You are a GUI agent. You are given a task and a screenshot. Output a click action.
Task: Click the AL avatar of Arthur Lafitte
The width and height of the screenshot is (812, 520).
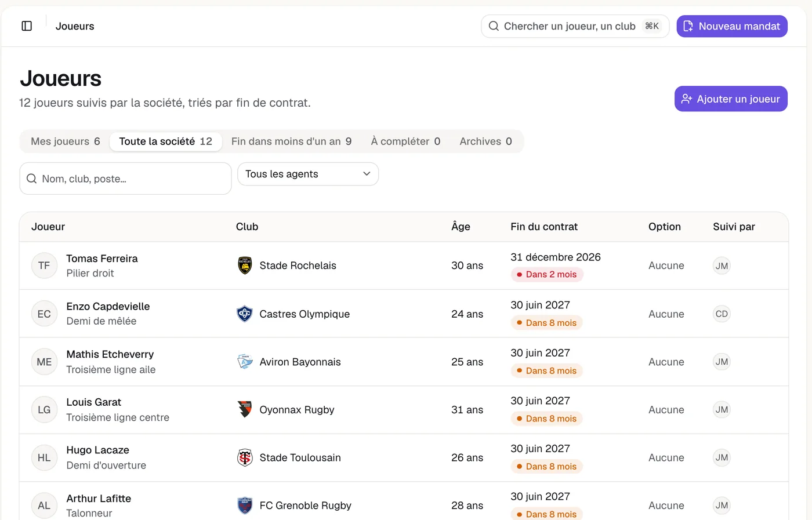[x=44, y=506]
